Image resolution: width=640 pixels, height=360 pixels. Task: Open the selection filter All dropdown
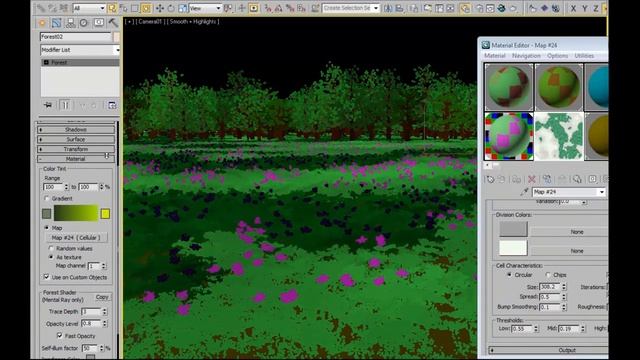(89, 8)
